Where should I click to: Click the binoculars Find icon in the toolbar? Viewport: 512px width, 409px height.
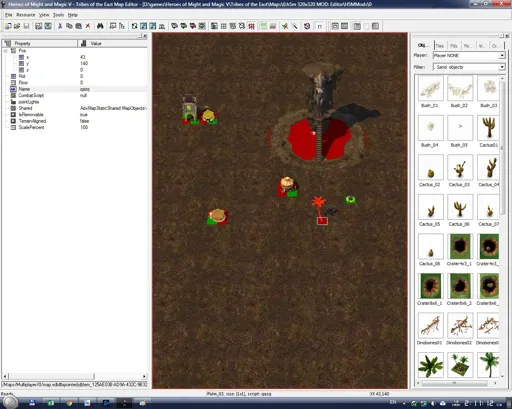tap(100, 26)
